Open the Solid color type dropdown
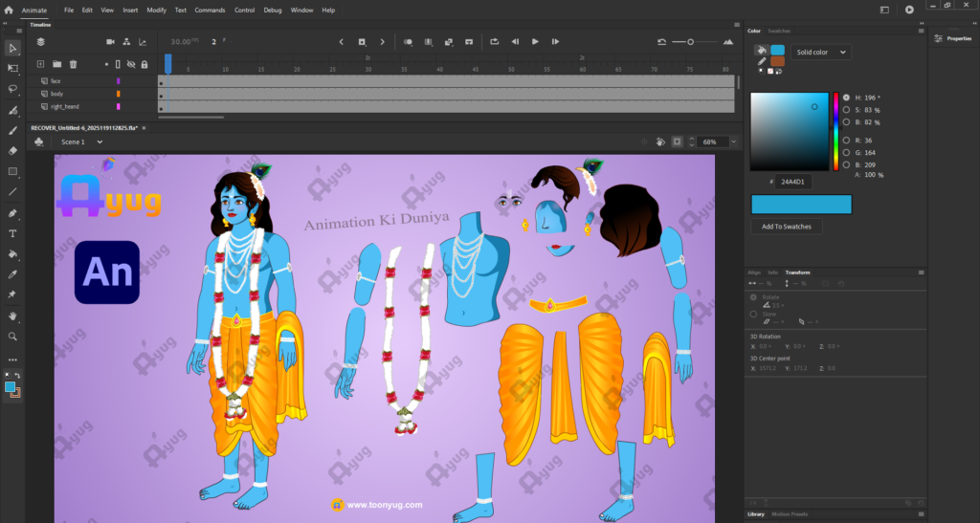980x523 pixels. [x=820, y=53]
